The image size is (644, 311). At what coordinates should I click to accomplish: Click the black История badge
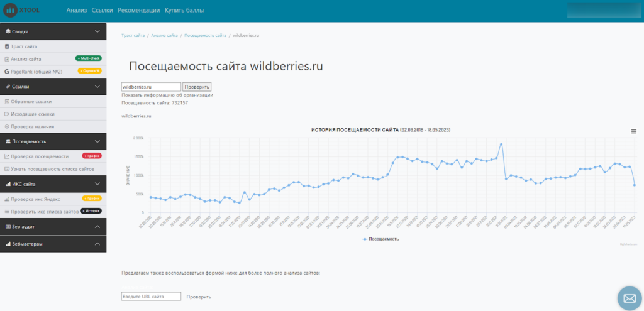[x=91, y=211]
